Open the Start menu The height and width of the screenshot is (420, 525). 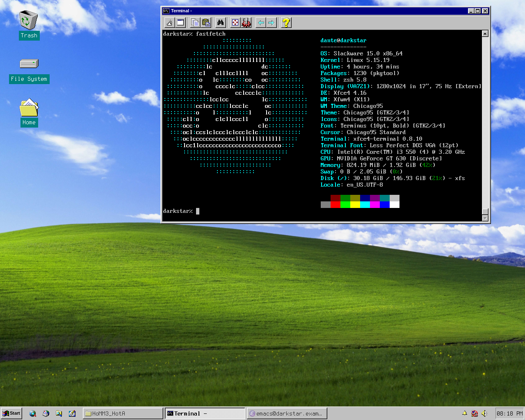coord(11,413)
